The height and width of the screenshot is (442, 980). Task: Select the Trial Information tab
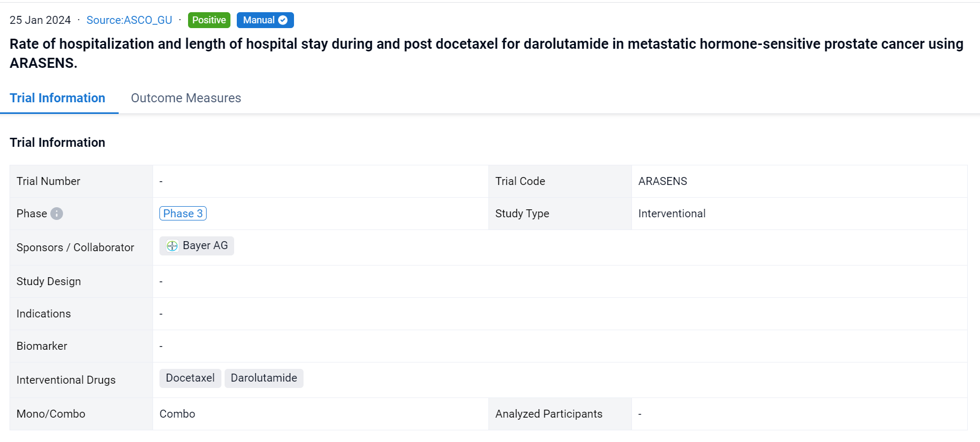pyautogui.click(x=57, y=98)
